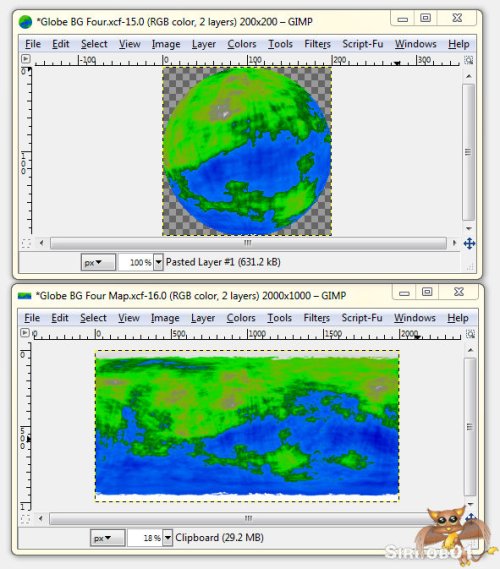Viewport: 500px width, 569px height.
Task: Click scroll up arrow in Globe window
Action: [x=468, y=76]
